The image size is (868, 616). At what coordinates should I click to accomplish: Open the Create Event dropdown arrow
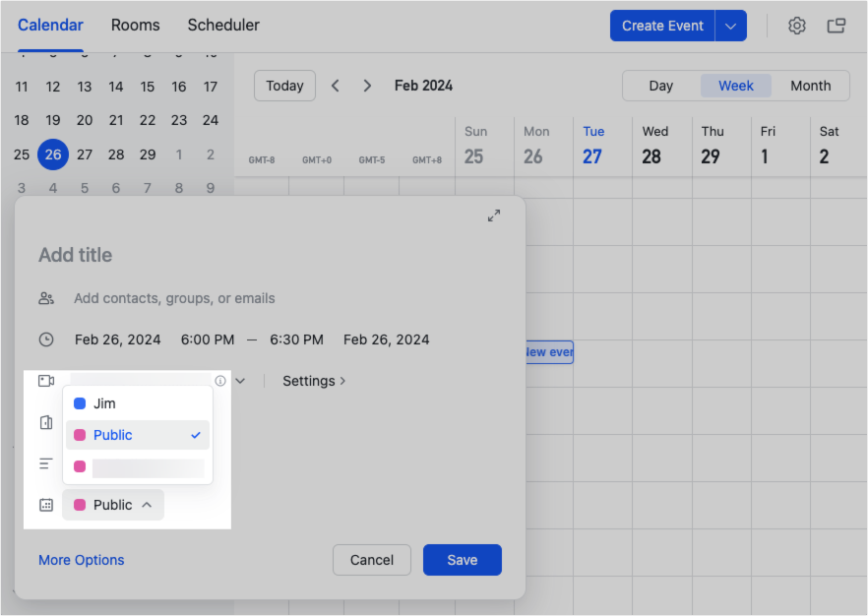(731, 26)
